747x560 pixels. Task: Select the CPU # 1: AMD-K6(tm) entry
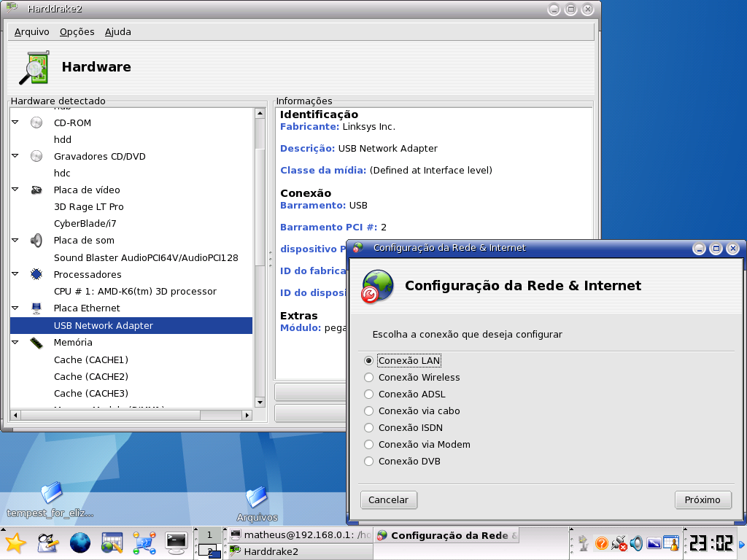135,292
